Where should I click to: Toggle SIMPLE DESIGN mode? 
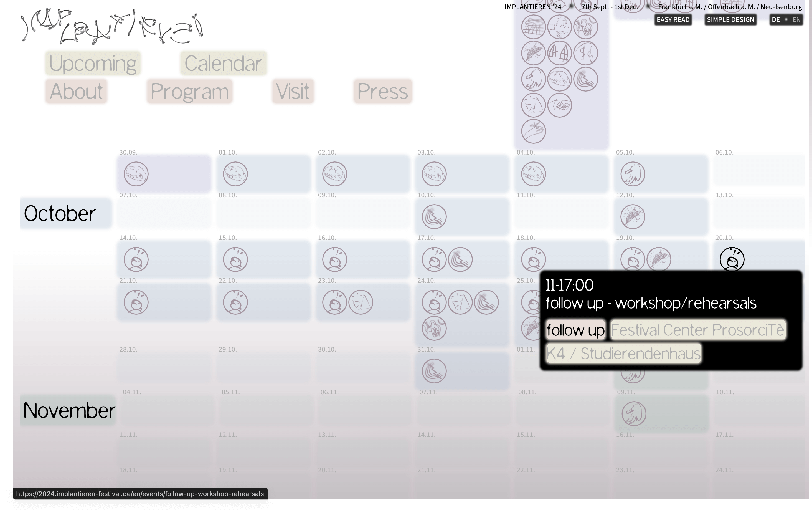click(730, 19)
